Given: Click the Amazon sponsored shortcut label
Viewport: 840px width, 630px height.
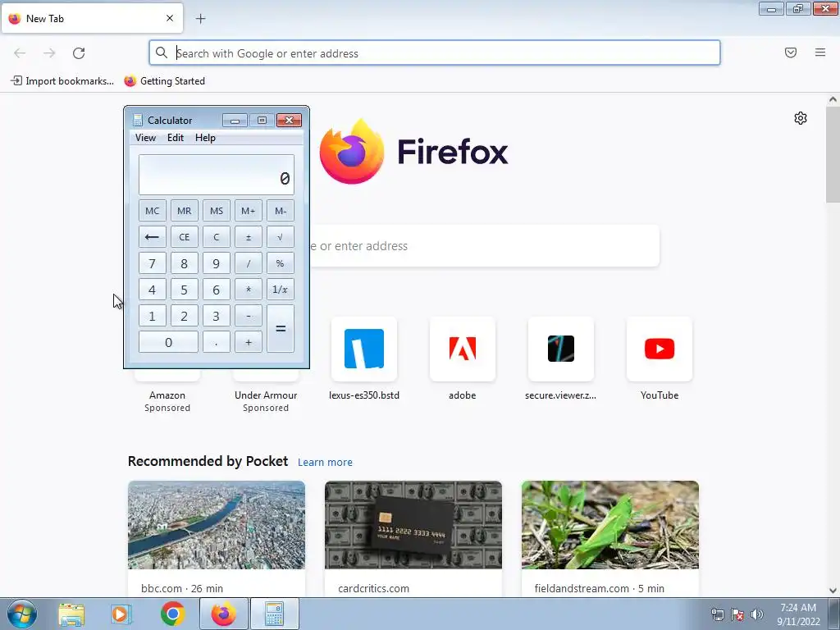Looking at the screenshot, I should (x=167, y=401).
